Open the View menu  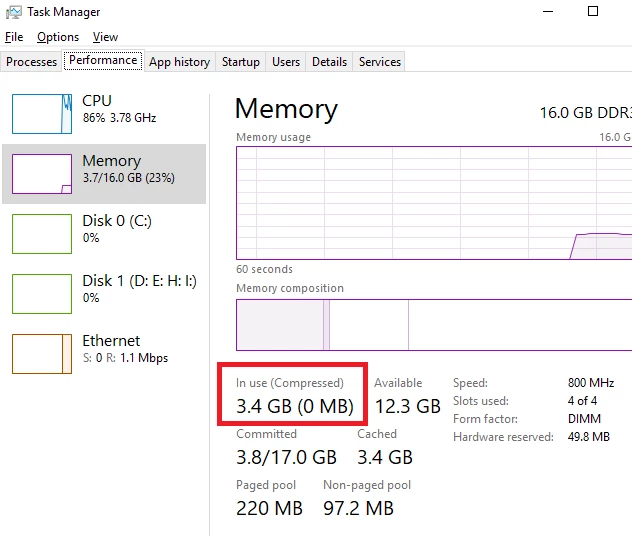[105, 37]
